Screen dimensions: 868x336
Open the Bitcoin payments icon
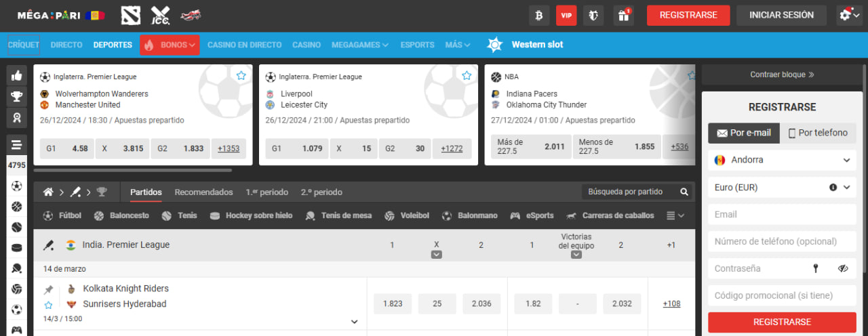pos(539,15)
